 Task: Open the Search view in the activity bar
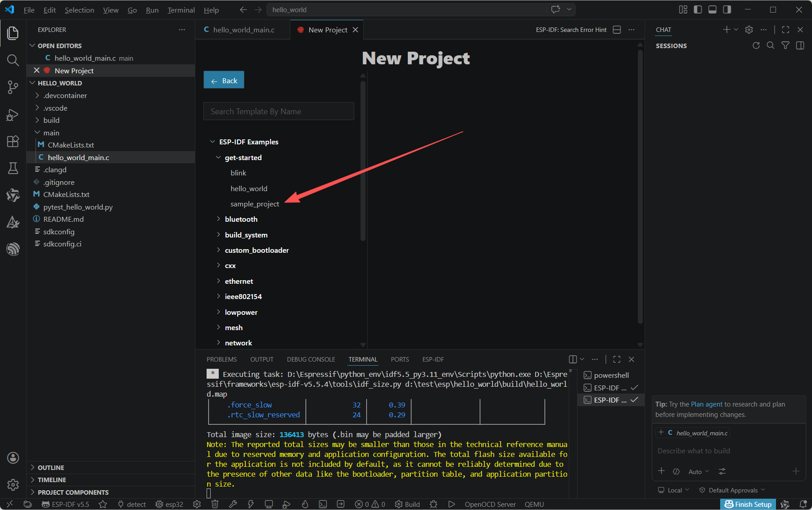tap(13, 60)
